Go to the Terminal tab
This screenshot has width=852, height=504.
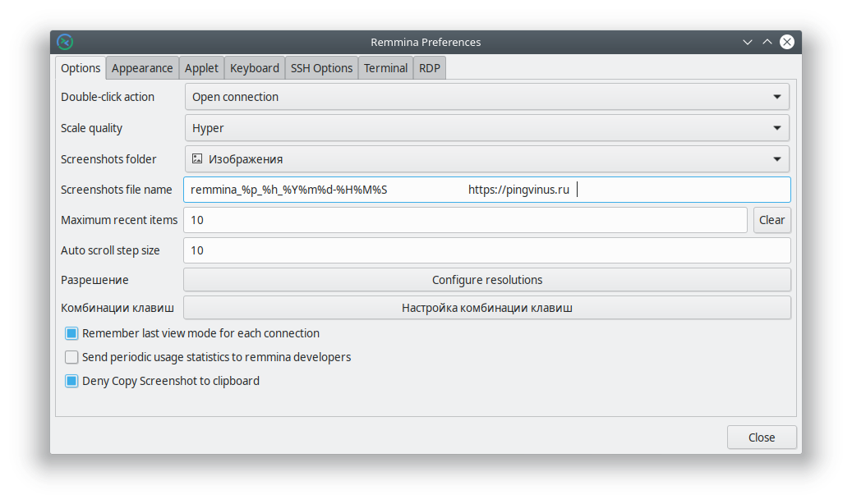385,68
